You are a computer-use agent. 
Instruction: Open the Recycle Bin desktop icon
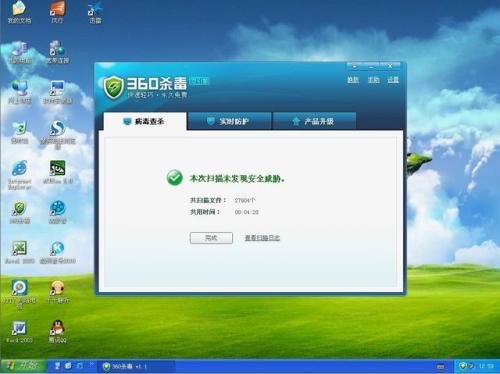(x=19, y=132)
